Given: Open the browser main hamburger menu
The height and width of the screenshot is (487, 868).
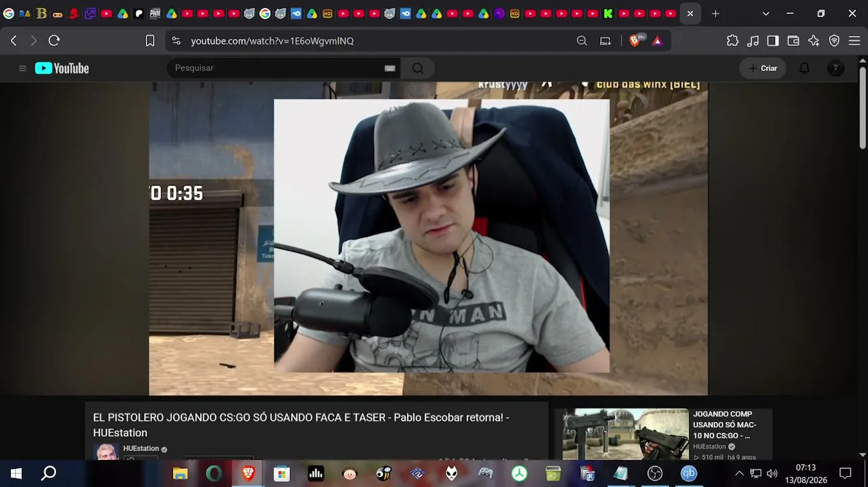Looking at the screenshot, I should coord(854,41).
